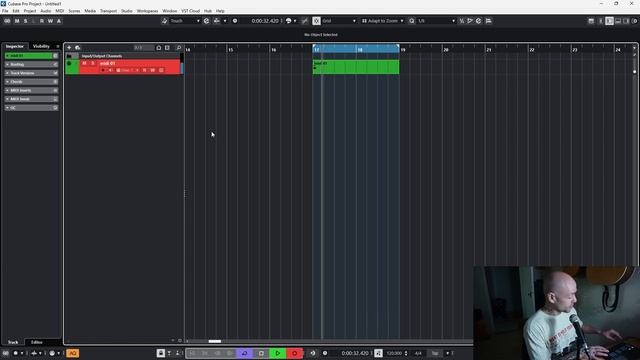The width and height of the screenshot is (640, 360).
Task: Toggle the lower zone visibility icon
Action: [x=618, y=21]
